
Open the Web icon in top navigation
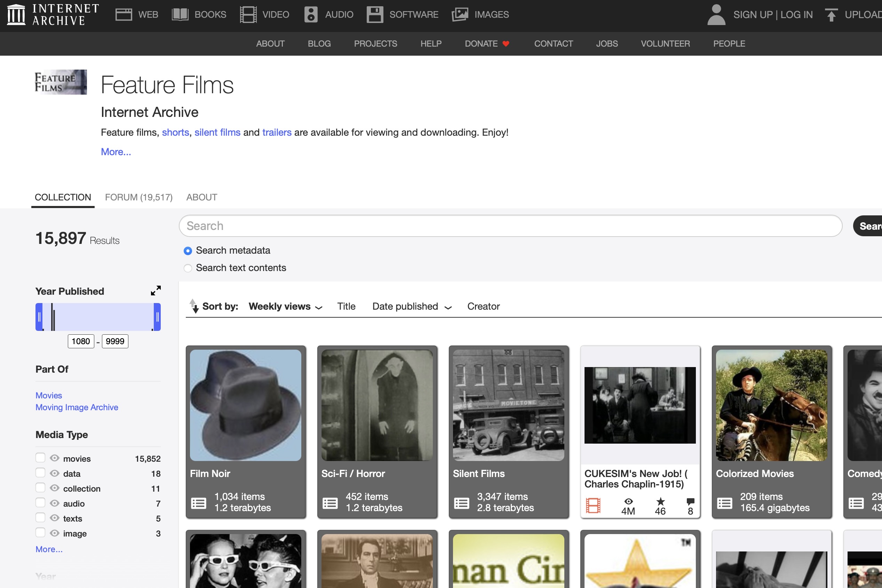[124, 15]
